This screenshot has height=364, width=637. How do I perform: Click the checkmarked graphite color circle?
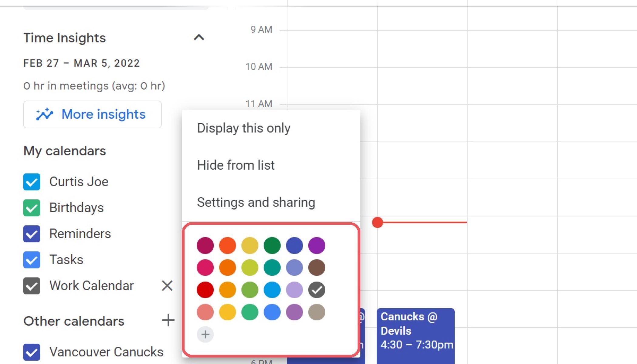pyautogui.click(x=317, y=290)
